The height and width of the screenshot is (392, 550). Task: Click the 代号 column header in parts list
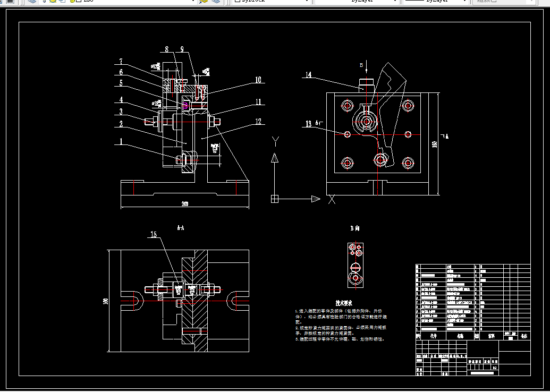coord(434,336)
